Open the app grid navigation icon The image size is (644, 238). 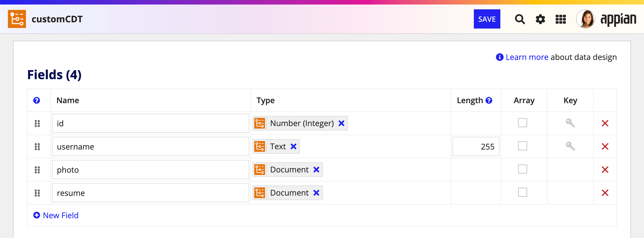(x=561, y=19)
